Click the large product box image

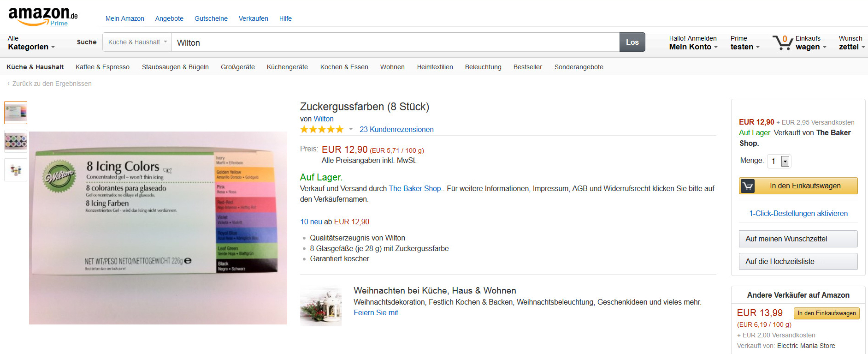pos(158,228)
